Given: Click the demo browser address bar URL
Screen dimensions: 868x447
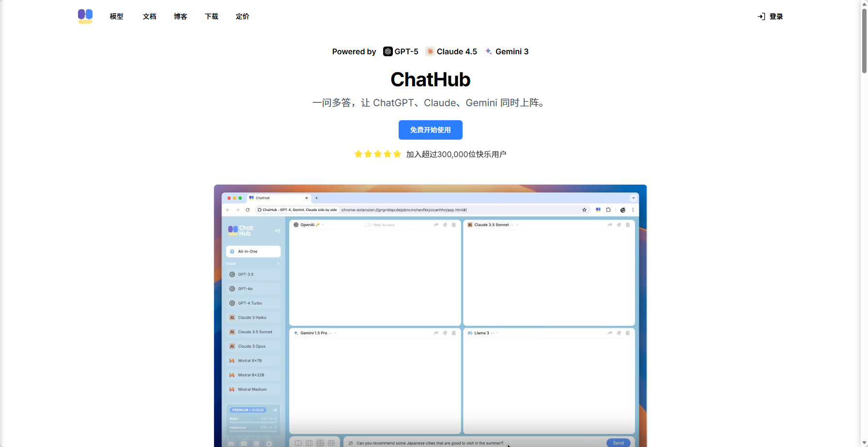Looking at the screenshot, I should coord(404,210).
